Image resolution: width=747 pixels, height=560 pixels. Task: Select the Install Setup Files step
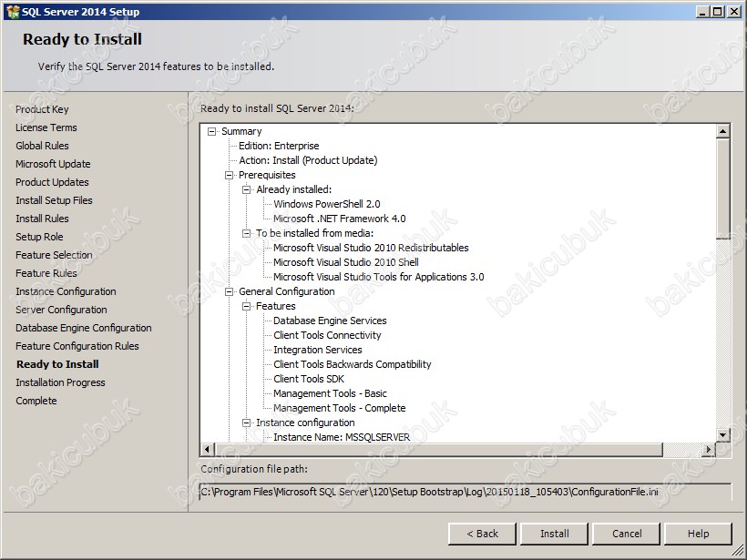tap(54, 200)
